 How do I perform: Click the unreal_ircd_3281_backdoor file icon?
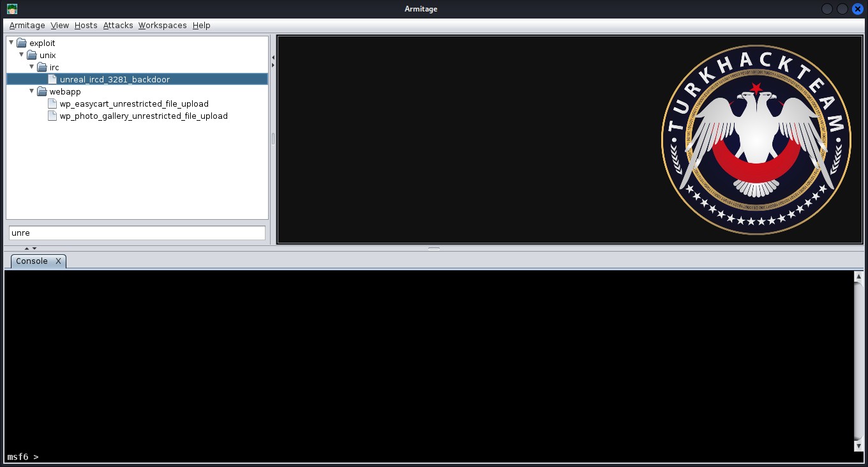tap(53, 79)
